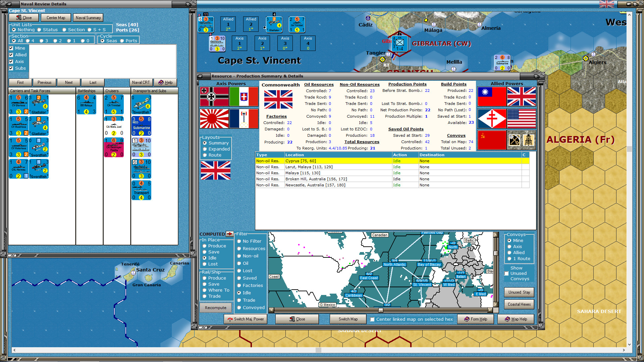Uncheck the Allied checkbox in Naval Review
This screenshot has height=362, width=644.
(x=11, y=55)
